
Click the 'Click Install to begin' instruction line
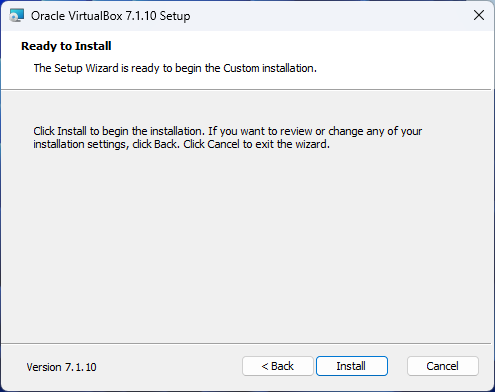click(x=228, y=131)
